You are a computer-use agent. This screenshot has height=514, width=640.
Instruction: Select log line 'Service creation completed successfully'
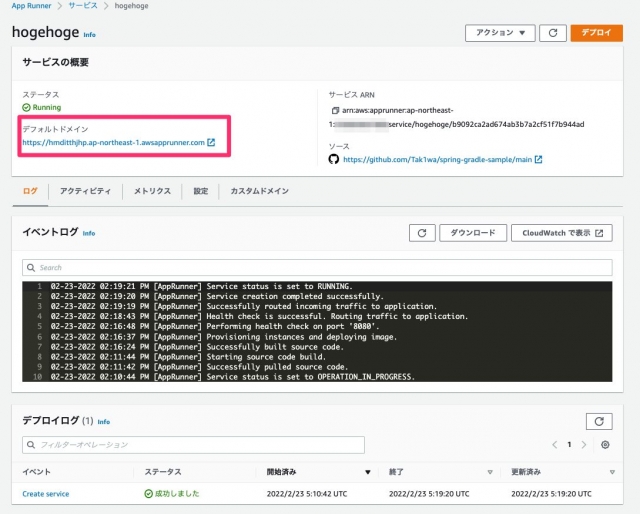point(295,296)
